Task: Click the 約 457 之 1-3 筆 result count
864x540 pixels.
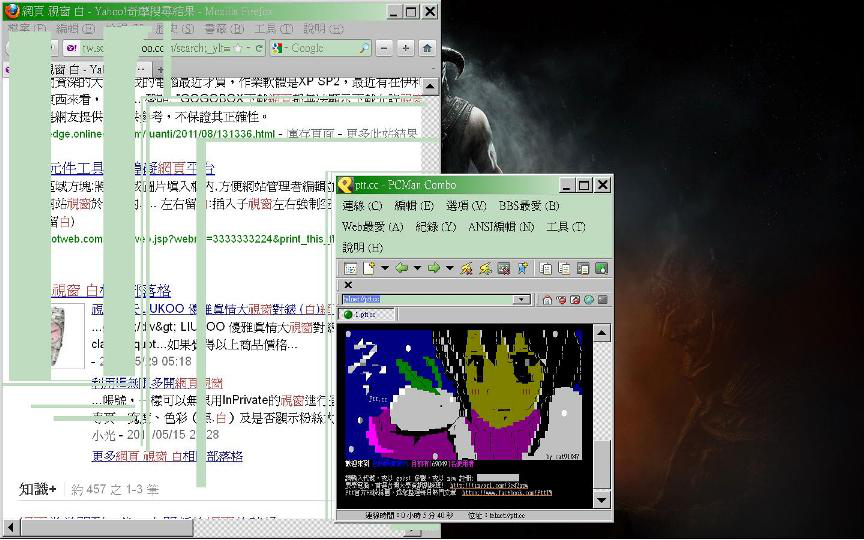Action: click(x=115, y=489)
